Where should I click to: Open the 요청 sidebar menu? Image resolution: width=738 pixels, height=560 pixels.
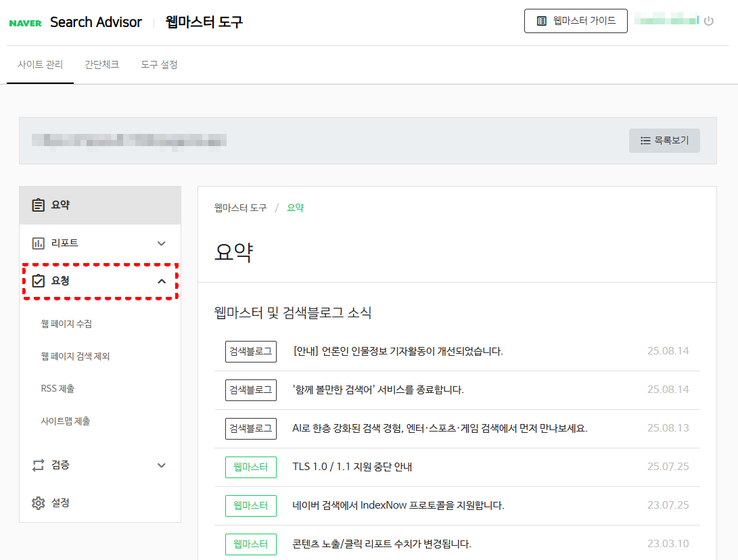[100, 281]
